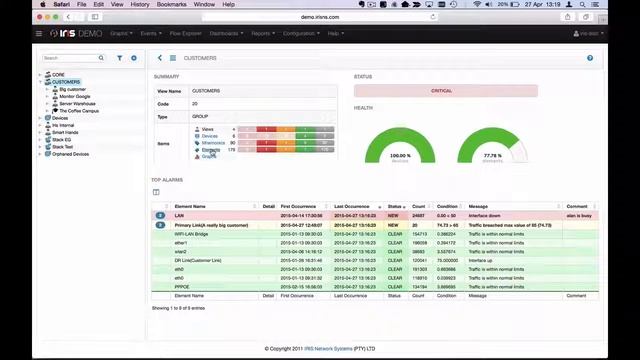Collapse the CUSTOMERS tree node

(40, 82)
